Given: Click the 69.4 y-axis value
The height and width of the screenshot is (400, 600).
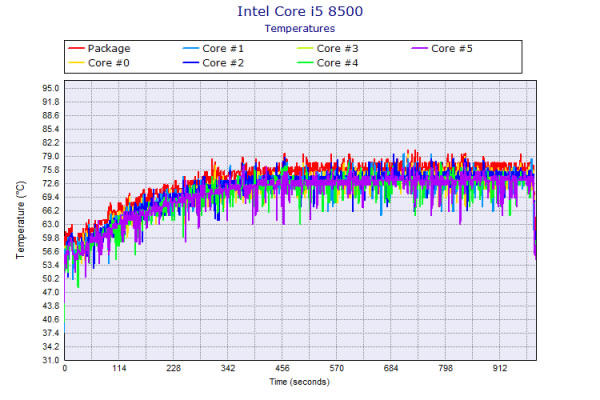Looking at the screenshot, I should pos(51,197).
